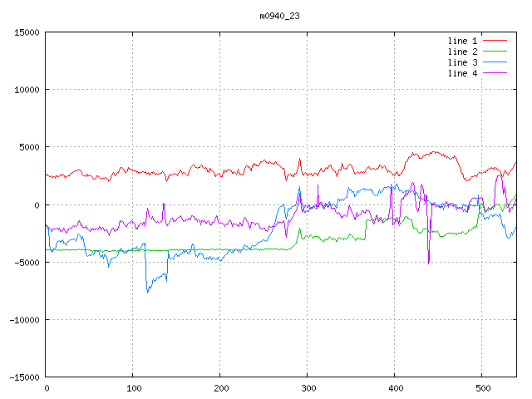Select the 'line 1' legend label
The height and width of the screenshot is (399, 532).
pyautogui.click(x=462, y=41)
